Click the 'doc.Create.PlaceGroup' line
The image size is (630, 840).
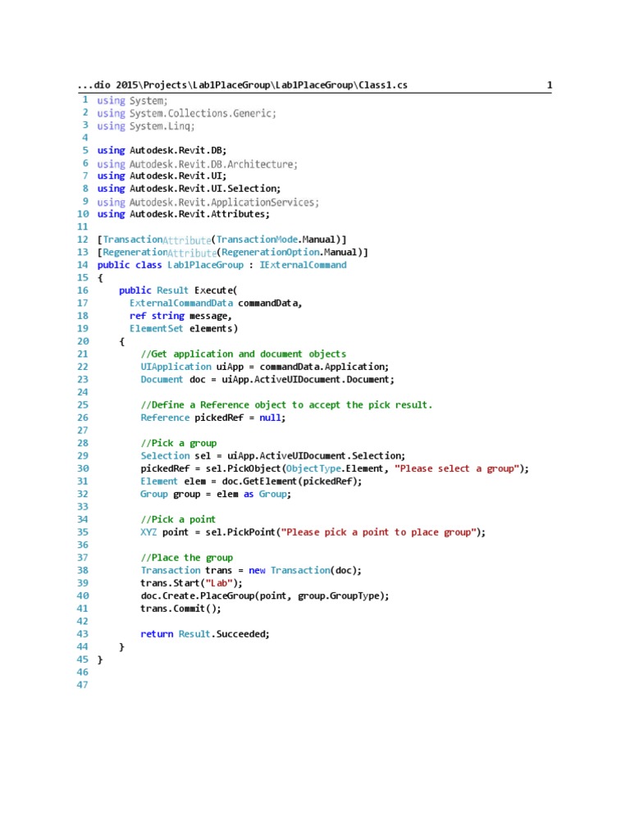click(x=265, y=596)
